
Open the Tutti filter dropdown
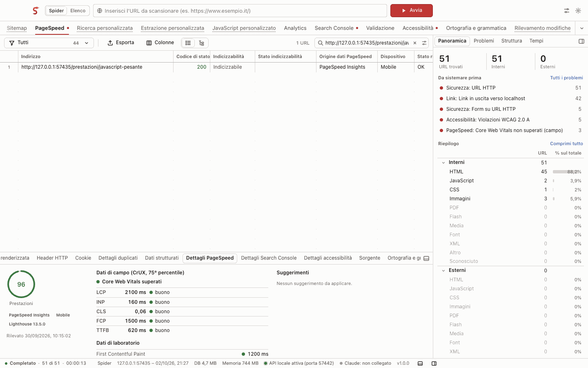[49, 43]
